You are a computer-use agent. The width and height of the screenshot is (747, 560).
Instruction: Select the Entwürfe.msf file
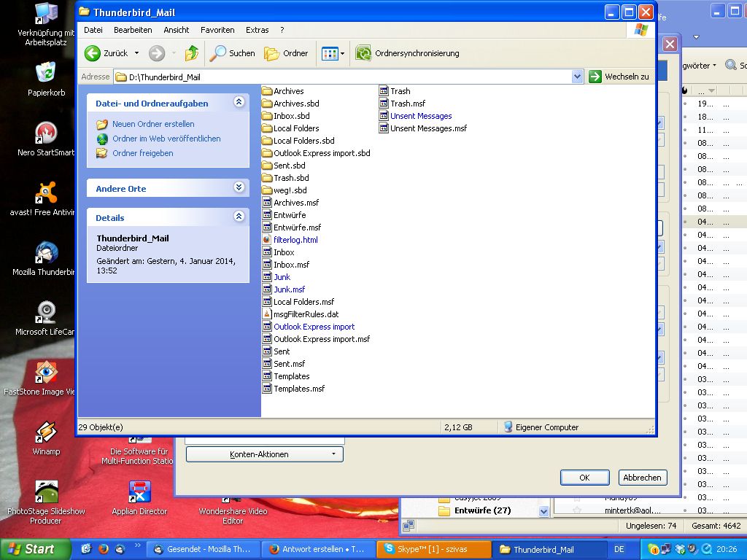click(x=292, y=227)
